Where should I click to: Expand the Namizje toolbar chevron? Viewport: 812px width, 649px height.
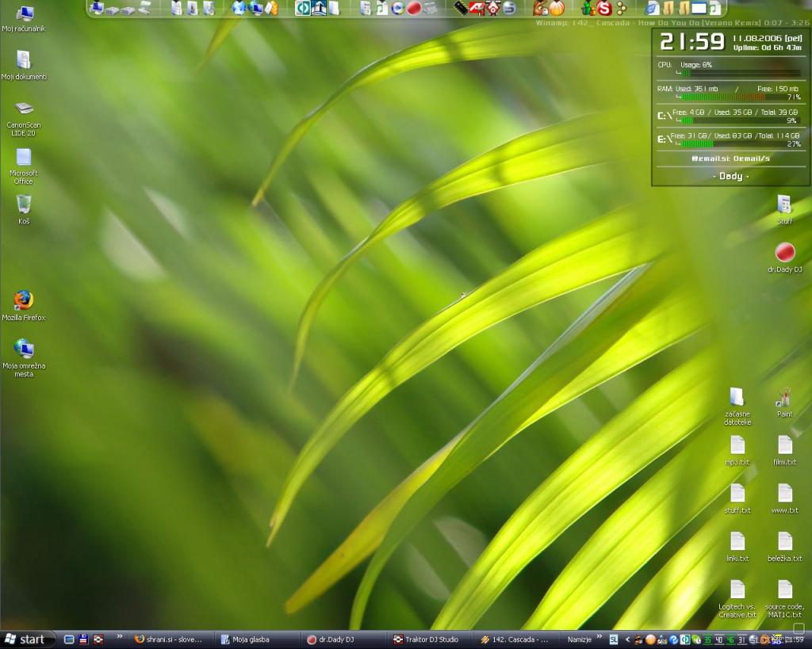pos(599,636)
